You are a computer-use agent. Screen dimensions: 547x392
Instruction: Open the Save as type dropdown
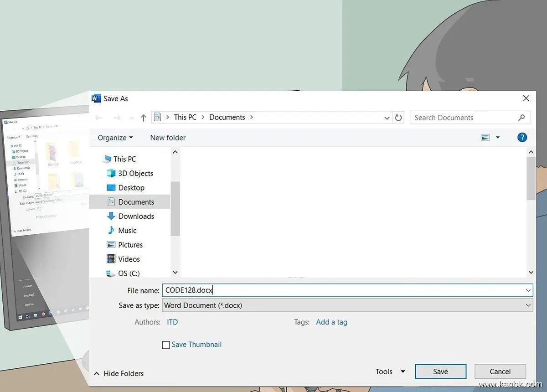point(347,305)
